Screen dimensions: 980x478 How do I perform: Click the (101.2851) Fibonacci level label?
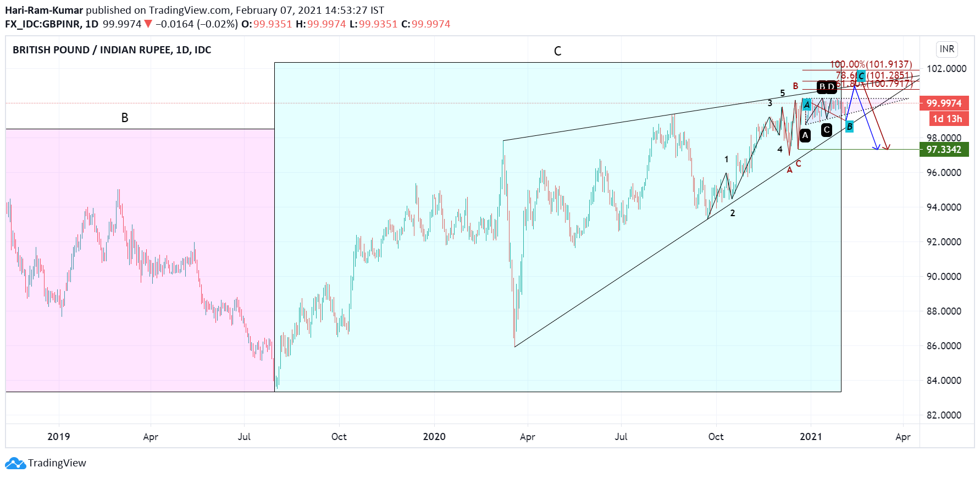[x=890, y=75]
